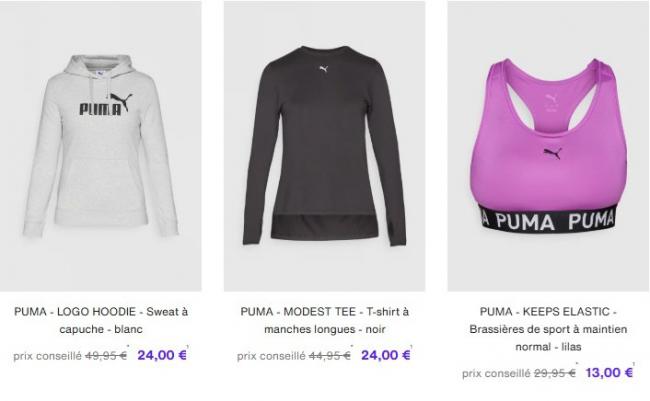Click the crossed-out 44,95 € price
Image resolution: width=650 pixels, height=401 pixels.
coord(330,356)
